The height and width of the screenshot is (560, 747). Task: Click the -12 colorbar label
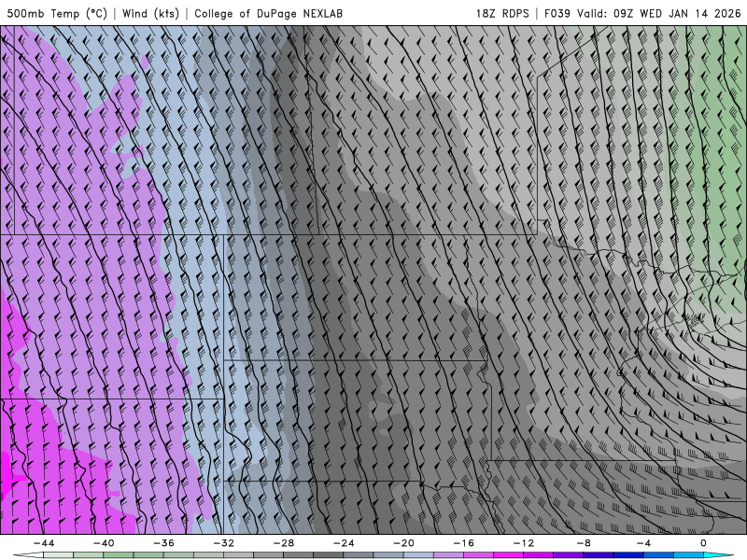[x=524, y=543]
